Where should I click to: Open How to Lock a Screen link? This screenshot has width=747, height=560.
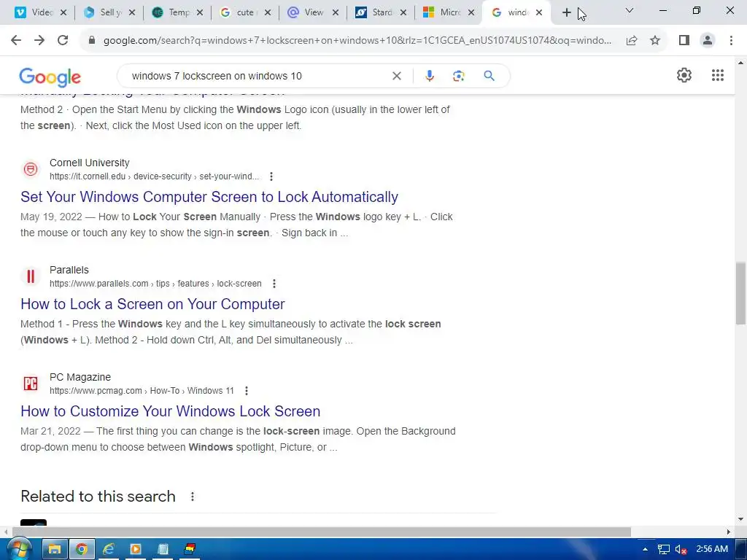(x=152, y=304)
